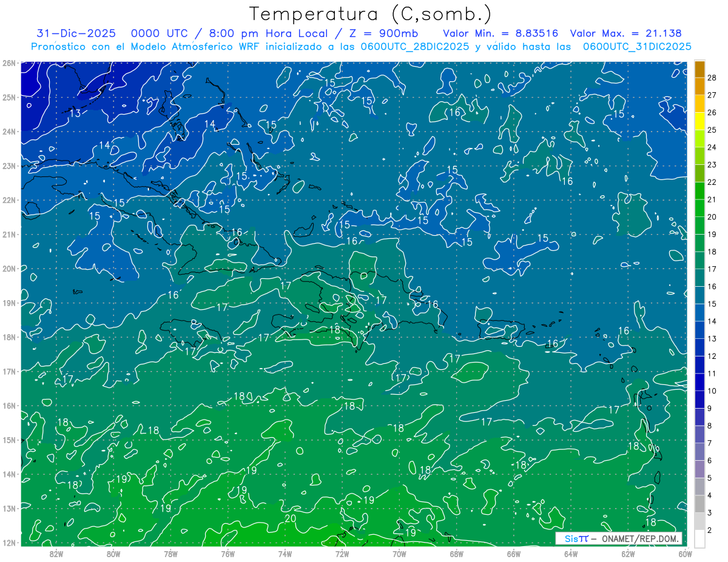Click the longitude label "82W"
Image resolution: width=728 pixels, height=562 pixels.
pos(56,553)
